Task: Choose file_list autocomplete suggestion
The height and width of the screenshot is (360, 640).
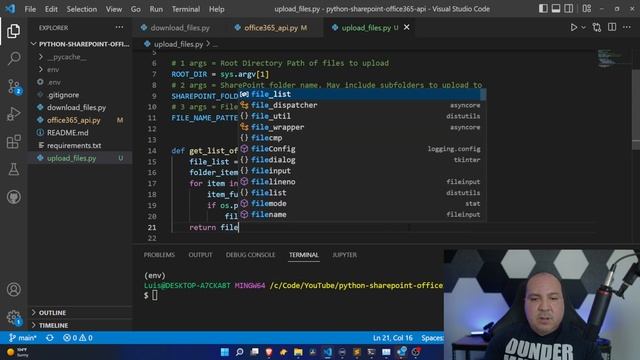Action: 362,94
